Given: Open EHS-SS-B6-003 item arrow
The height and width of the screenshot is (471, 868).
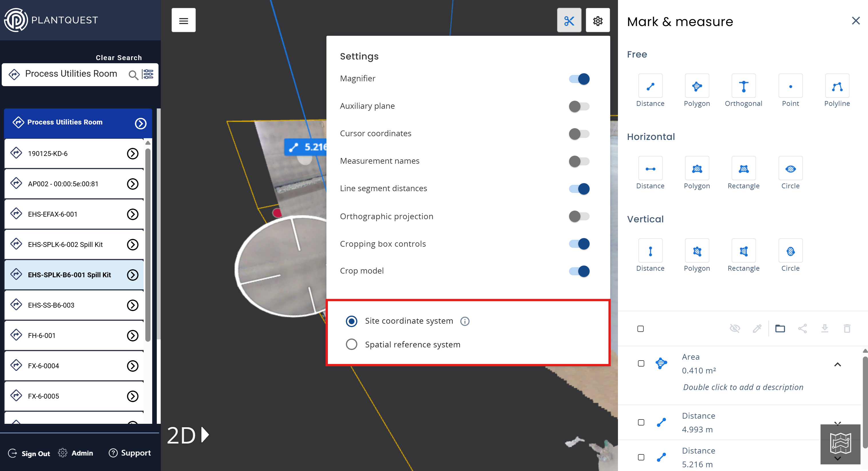Looking at the screenshot, I should pyautogui.click(x=133, y=305).
